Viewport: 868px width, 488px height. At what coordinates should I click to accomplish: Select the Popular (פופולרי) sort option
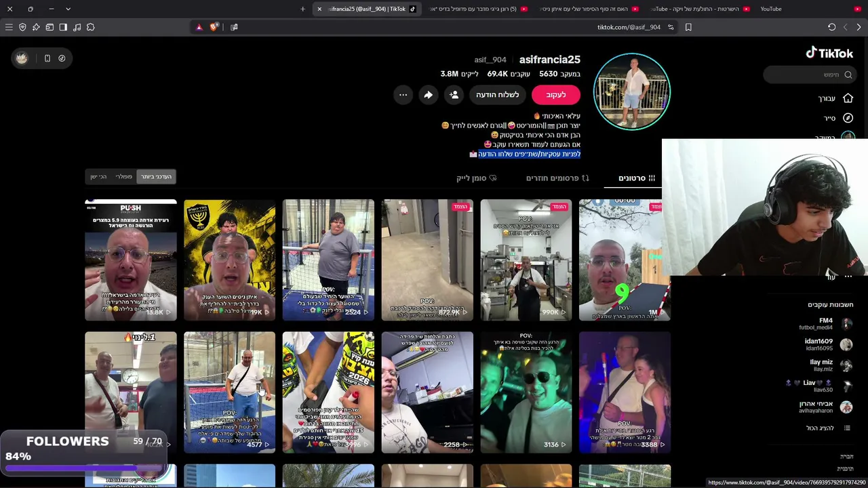click(x=123, y=177)
